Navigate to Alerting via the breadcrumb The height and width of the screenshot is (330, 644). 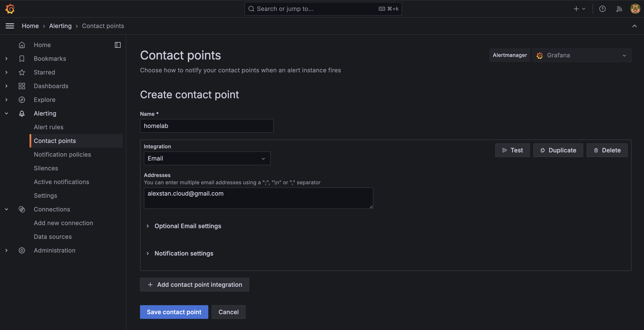[60, 26]
